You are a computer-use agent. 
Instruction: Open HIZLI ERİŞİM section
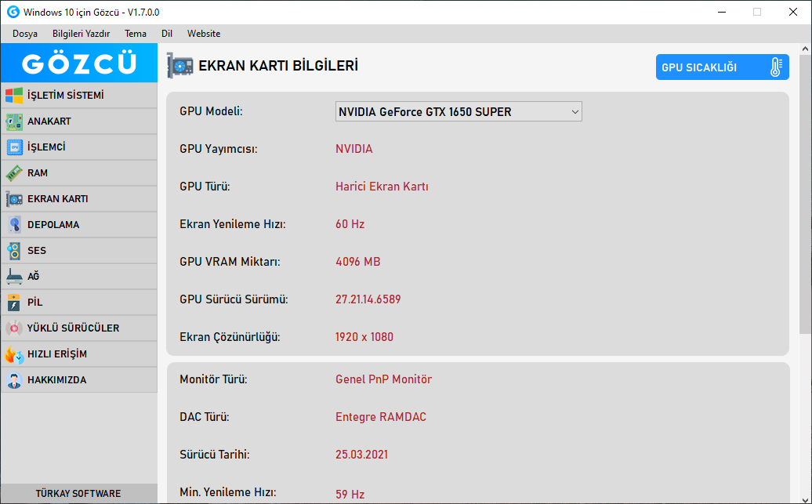(78, 354)
